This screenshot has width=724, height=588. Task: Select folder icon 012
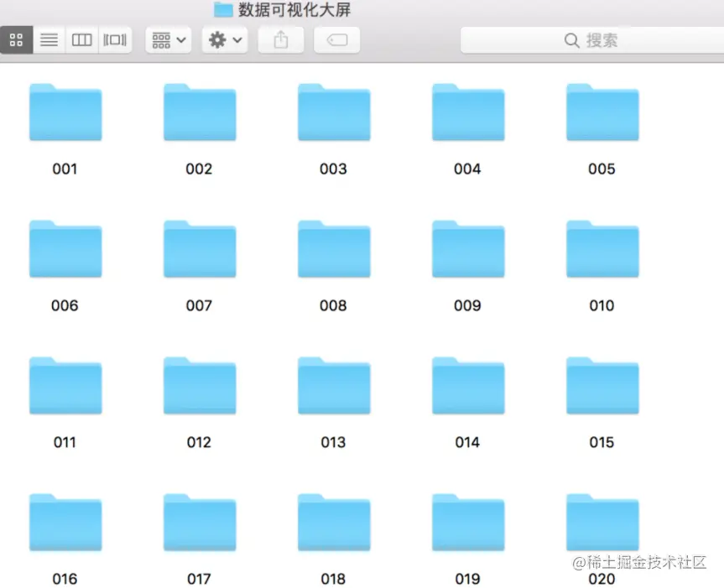200,385
